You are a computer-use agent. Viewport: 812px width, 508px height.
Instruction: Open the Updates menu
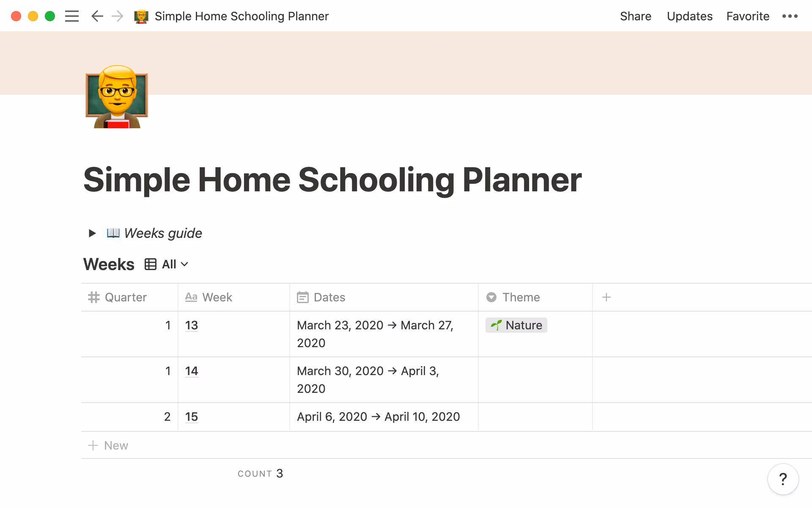pyautogui.click(x=689, y=16)
